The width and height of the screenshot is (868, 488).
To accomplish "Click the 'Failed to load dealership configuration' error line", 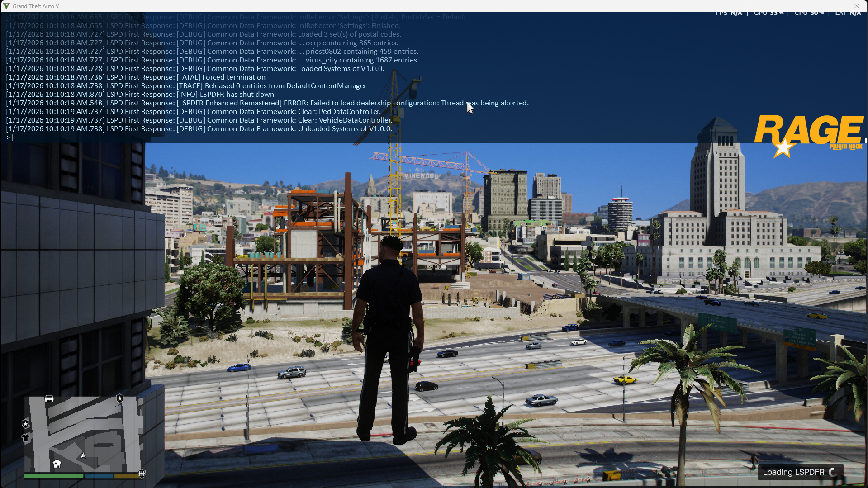I will 267,103.
